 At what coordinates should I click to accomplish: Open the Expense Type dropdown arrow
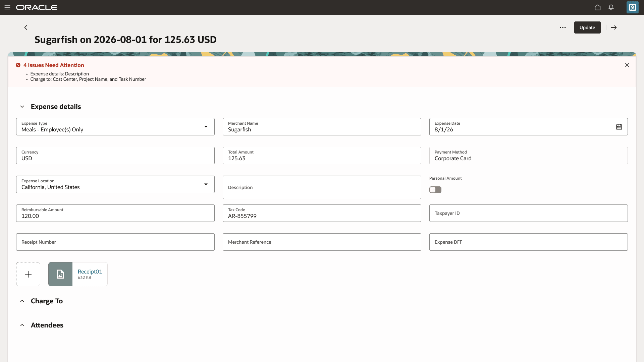pyautogui.click(x=206, y=127)
